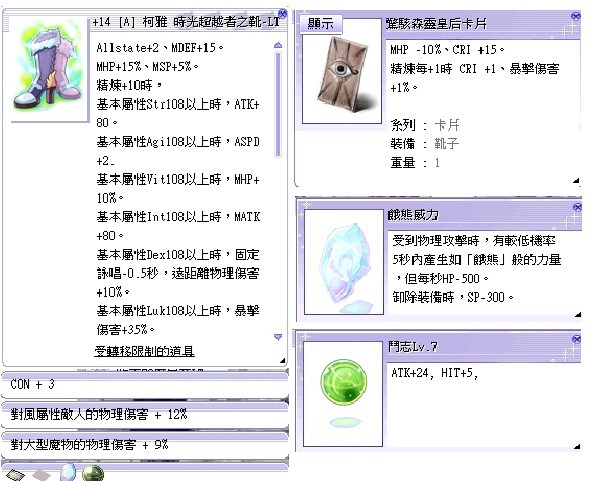
Task: Click the scroll-down arrow in boots description
Action: tap(278, 337)
